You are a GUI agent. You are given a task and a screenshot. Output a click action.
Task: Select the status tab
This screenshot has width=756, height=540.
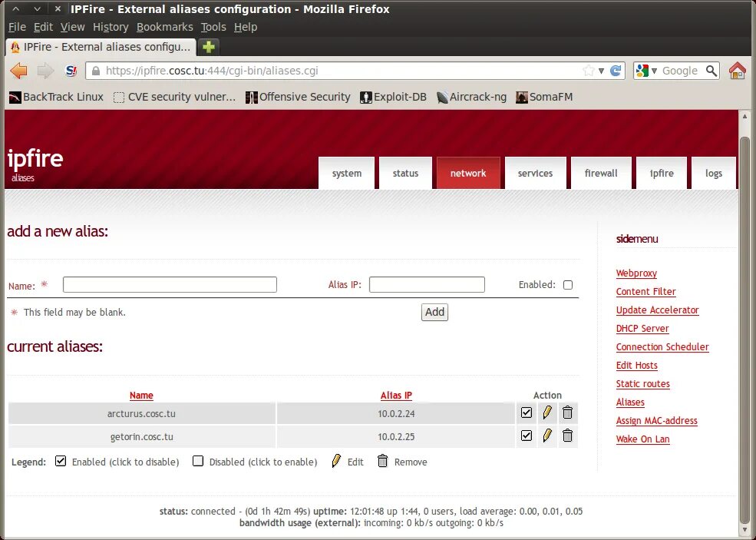405,173
